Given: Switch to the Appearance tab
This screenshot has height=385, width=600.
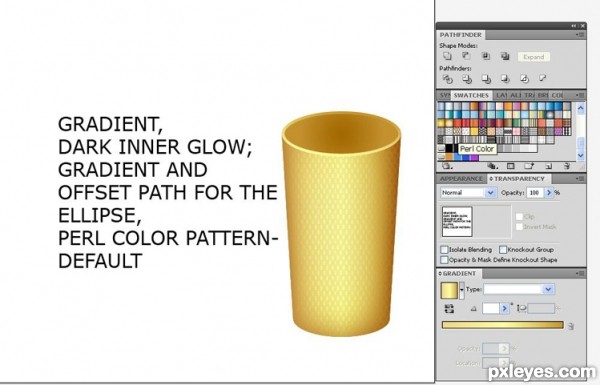Looking at the screenshot, I should 461,179.
